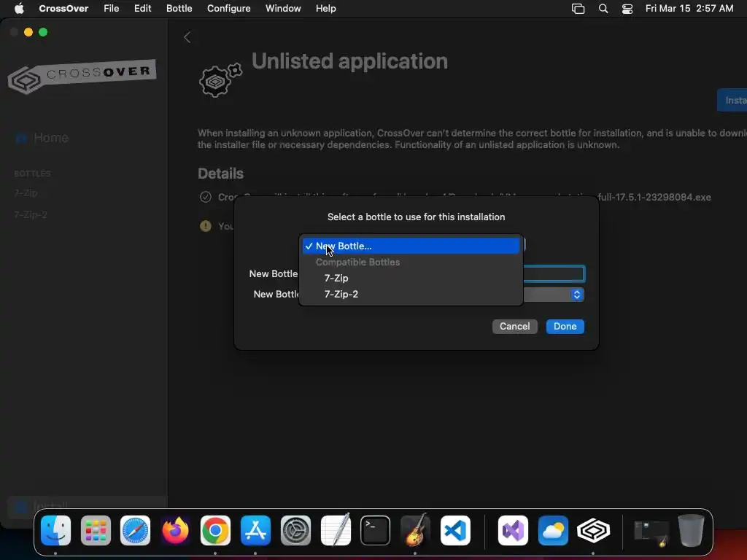Image resolution: width=747 pixels, height=560 pixels.
Task: Open the CrossOver app menu
Action: (63, 8)
